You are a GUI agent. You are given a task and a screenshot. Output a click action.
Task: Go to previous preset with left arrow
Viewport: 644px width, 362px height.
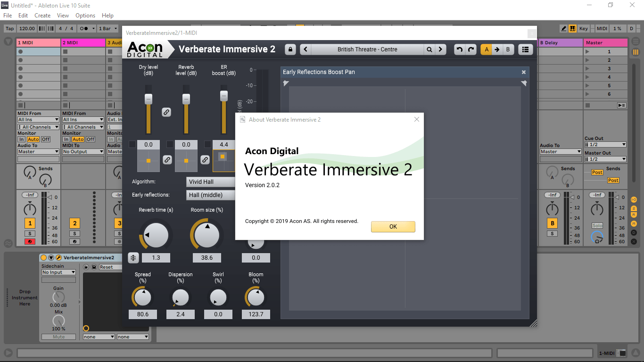(305, 49)
